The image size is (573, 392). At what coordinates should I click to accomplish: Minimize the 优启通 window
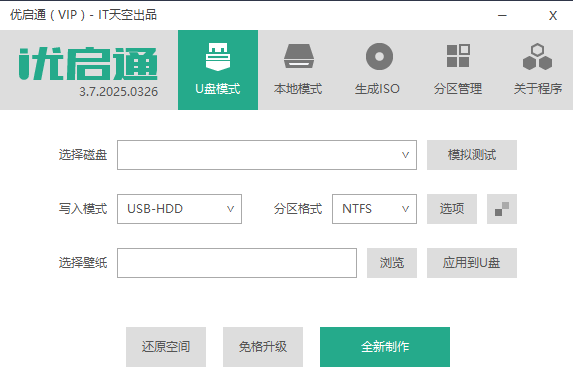[x=502, y=15]
